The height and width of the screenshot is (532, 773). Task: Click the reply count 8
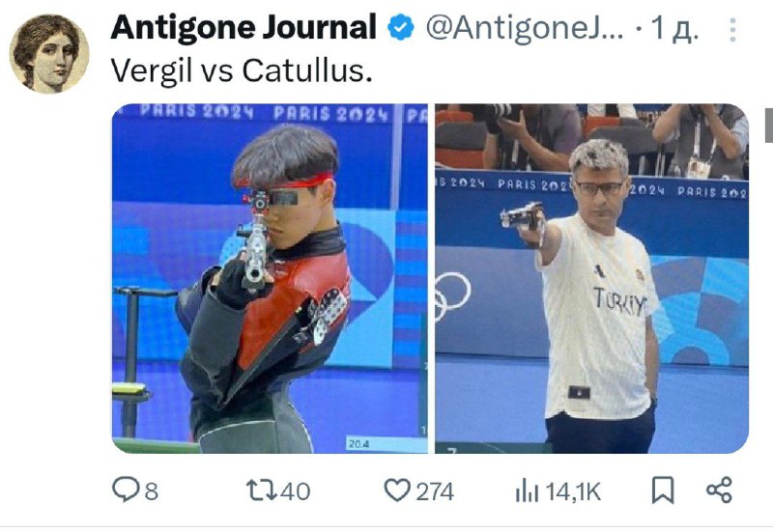(x=152, y=491)
